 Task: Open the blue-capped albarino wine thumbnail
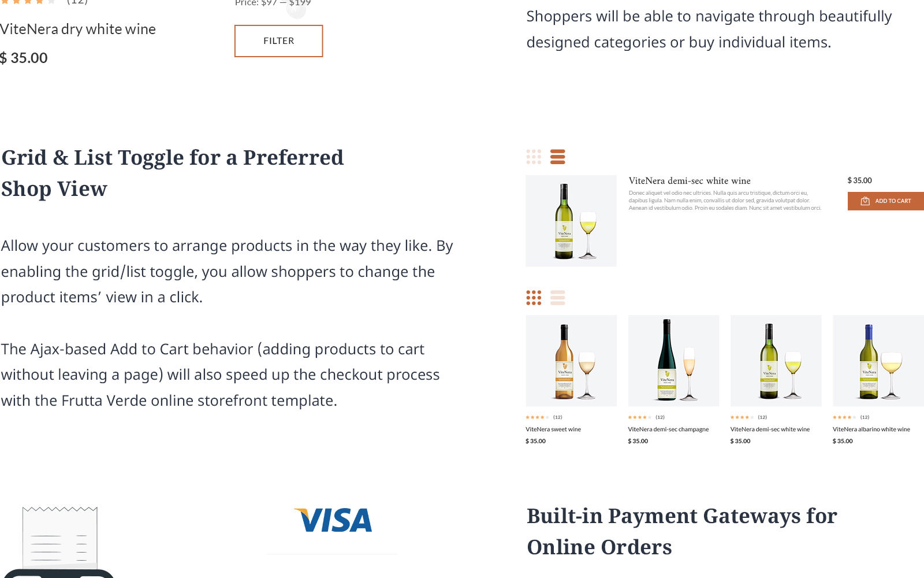(x=878, y=361)
